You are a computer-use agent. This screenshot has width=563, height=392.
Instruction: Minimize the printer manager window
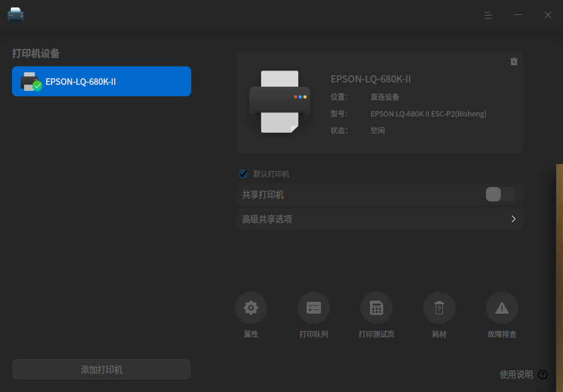[x=518, y=15]
